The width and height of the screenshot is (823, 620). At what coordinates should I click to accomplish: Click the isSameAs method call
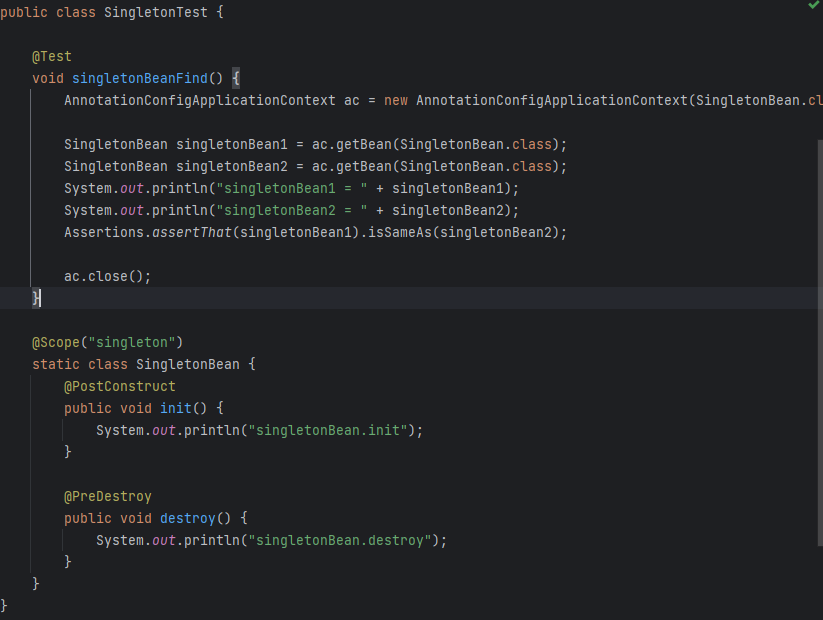pos(399,233)
